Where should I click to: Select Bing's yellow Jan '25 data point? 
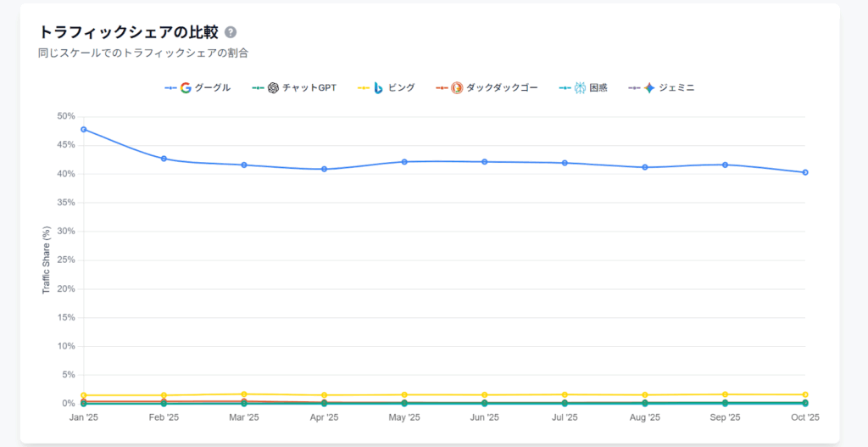click(x=84, y=395)
